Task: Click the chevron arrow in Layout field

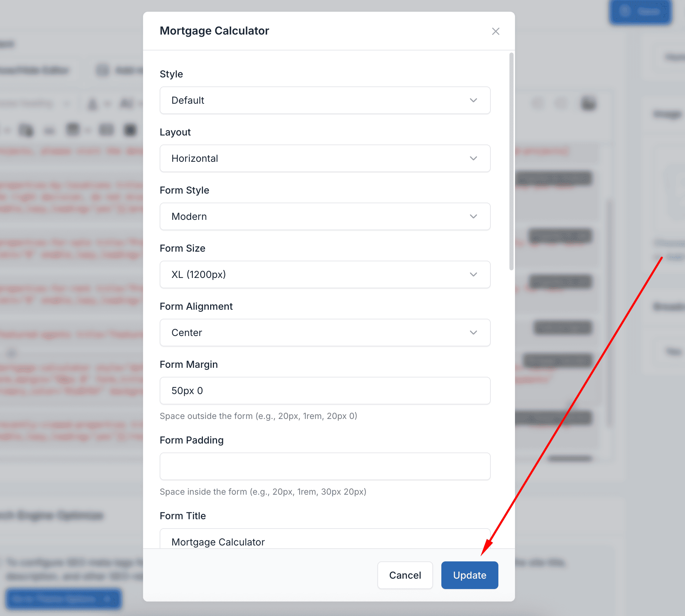Action: (473, 158)
